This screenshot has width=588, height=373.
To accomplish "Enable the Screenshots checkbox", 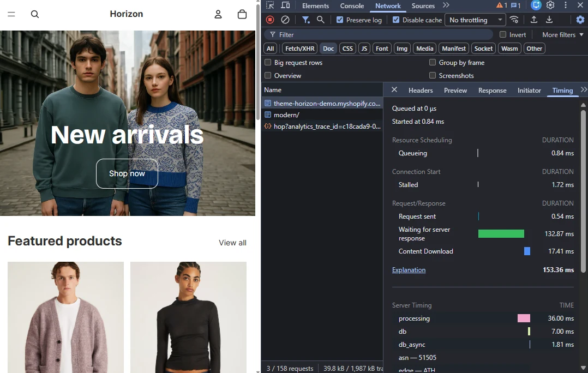I will 433,75.
